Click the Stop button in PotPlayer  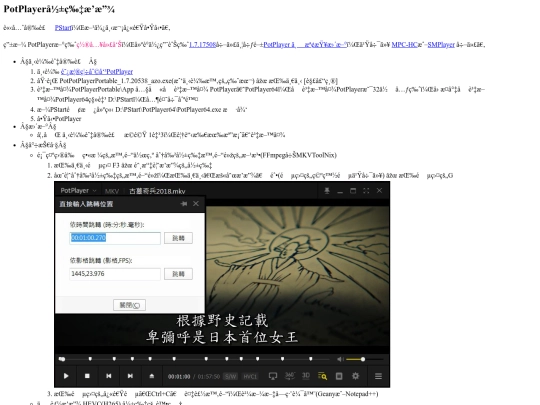tap(87, 376)
